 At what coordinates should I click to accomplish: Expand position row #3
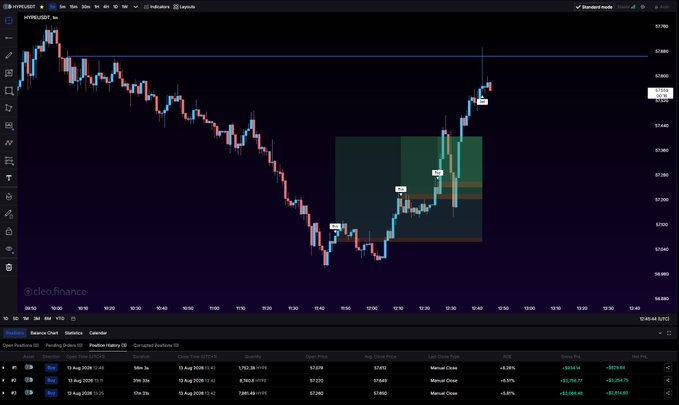(3, 393)
